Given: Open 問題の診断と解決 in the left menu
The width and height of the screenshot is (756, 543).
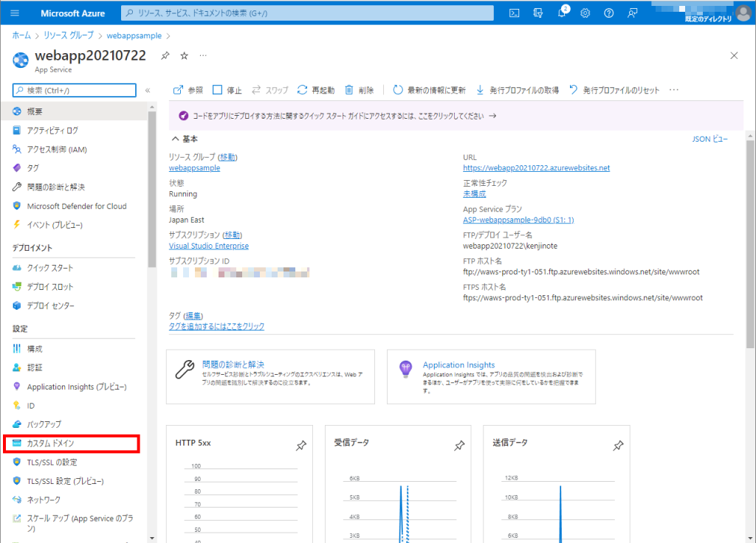Looking at the screenshot, I should pyautogui.click(x=74, y=187).
